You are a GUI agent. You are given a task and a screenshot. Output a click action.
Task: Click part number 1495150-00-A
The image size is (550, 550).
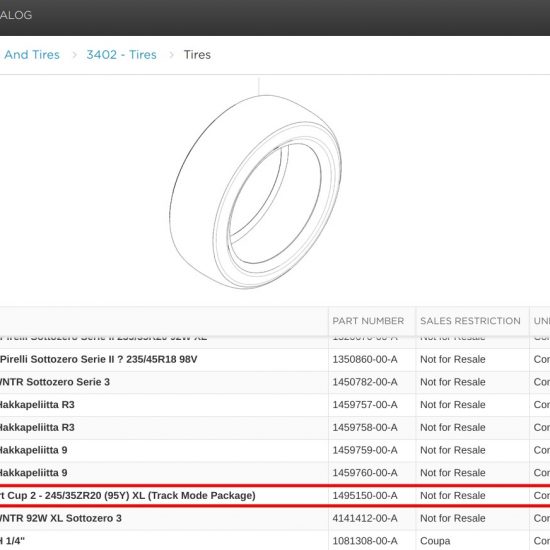[x=365, y=496]
